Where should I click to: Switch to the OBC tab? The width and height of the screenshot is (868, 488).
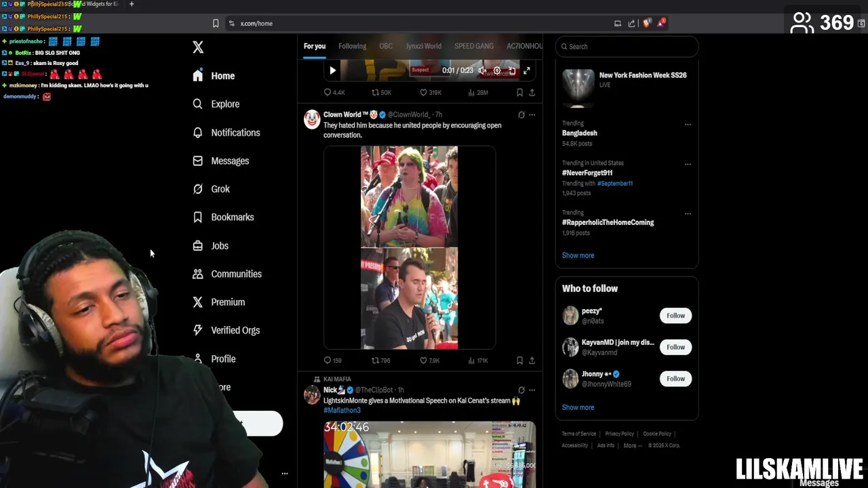(x=386, y=46)
